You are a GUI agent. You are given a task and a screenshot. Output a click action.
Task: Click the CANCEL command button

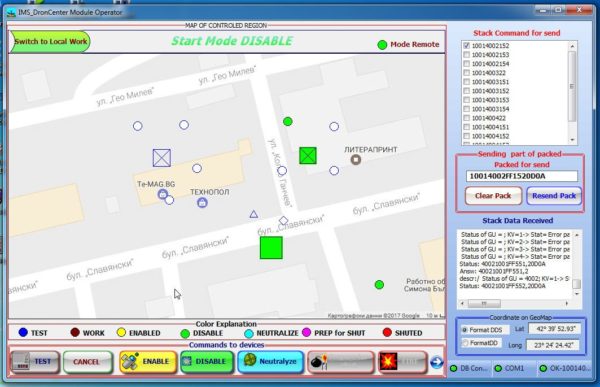pos(88,362)
